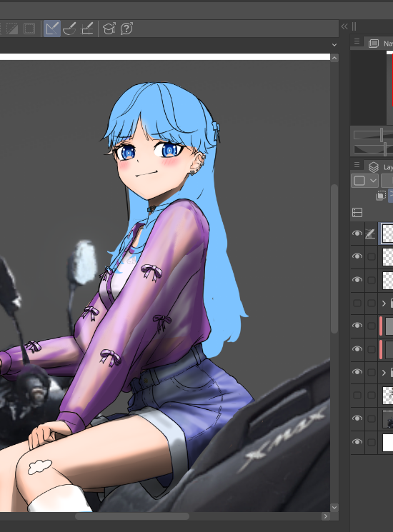Check the second box on the third layer row
Image resolution: width=393 pixels, height=532 pixels.
(x=372, y=280)
